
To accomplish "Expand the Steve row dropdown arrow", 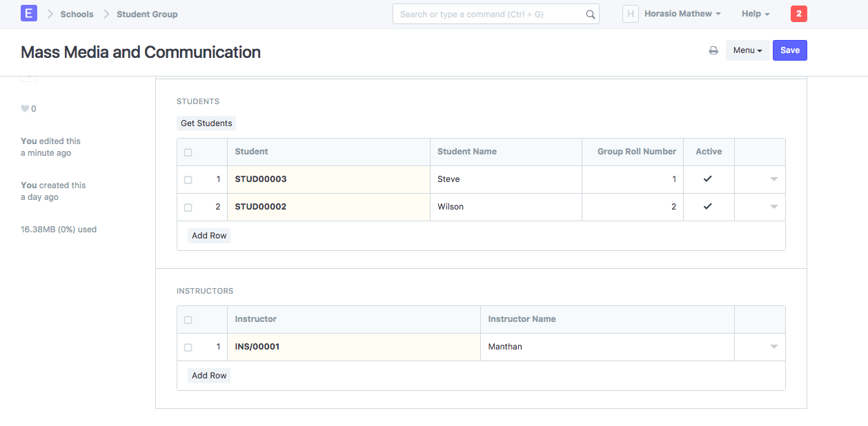I will [x=773, y=179].
